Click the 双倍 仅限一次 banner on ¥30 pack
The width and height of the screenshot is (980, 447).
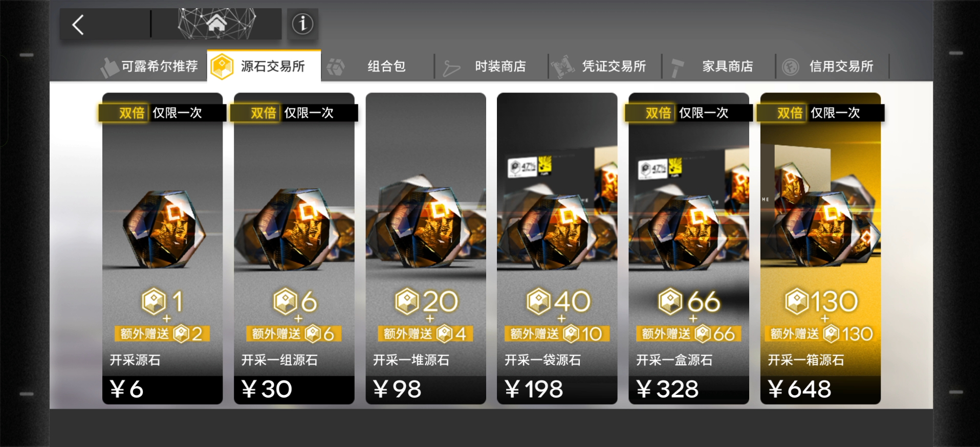click(294, 113)
